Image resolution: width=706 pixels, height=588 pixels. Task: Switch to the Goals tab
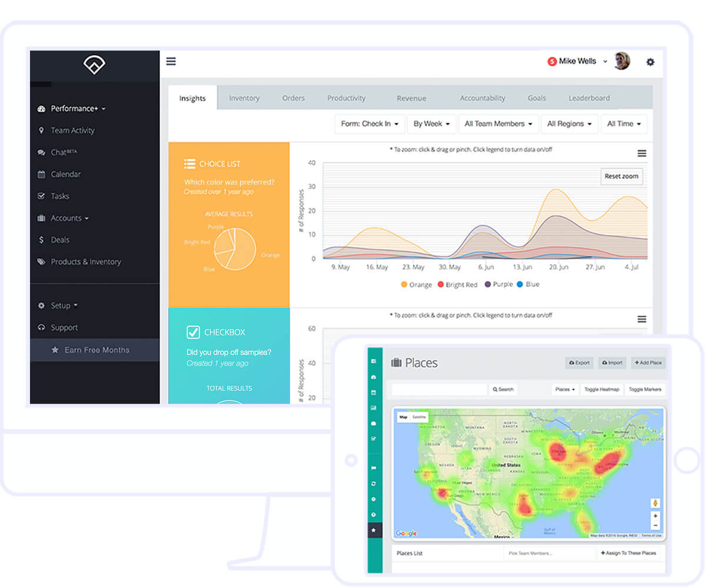[x=537, y=98]
